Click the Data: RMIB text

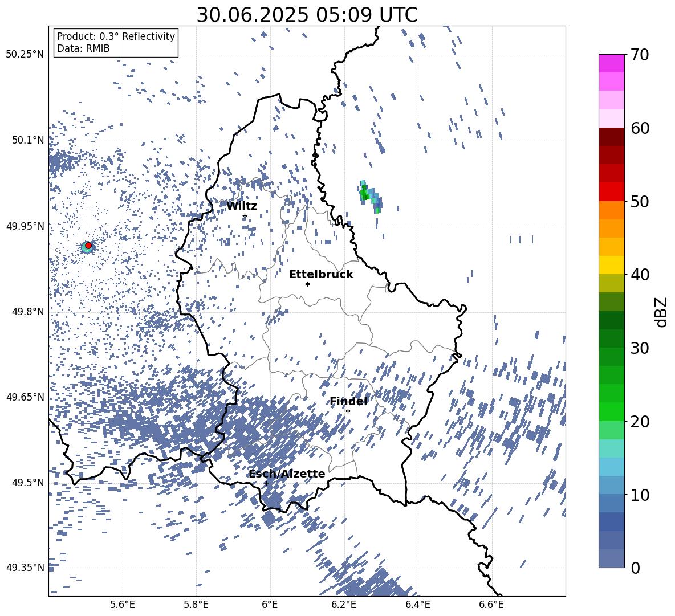(83, 48)
